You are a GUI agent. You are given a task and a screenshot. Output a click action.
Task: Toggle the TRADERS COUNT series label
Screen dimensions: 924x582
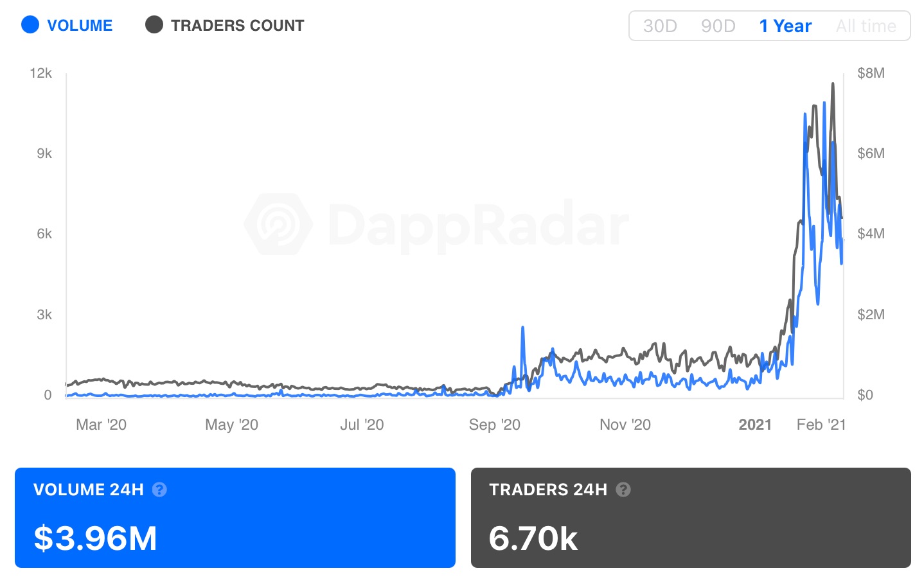237,26
